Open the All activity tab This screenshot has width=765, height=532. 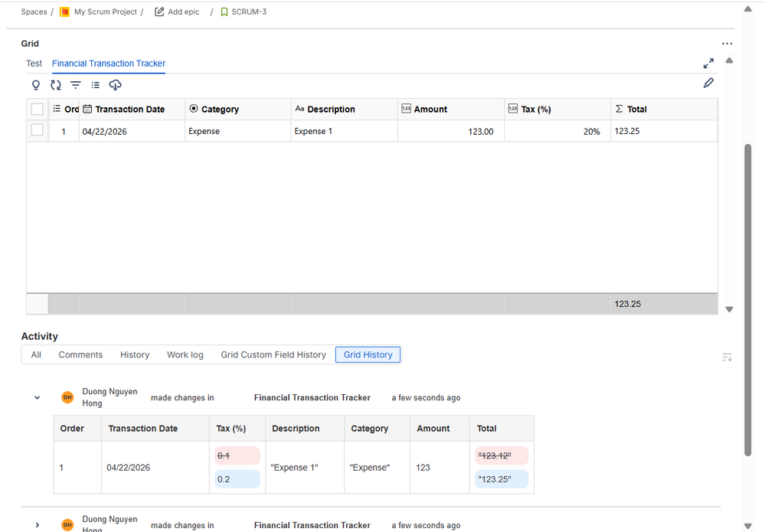(36, 354)
